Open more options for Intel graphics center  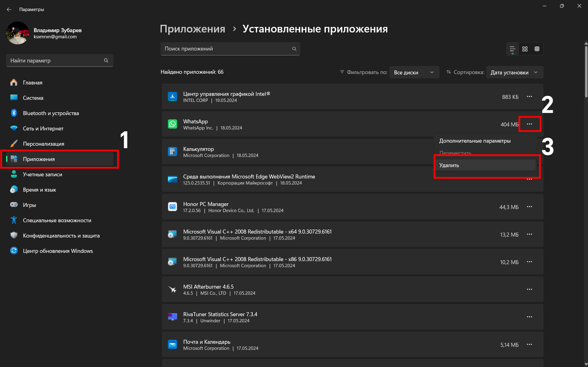point(529,97)
